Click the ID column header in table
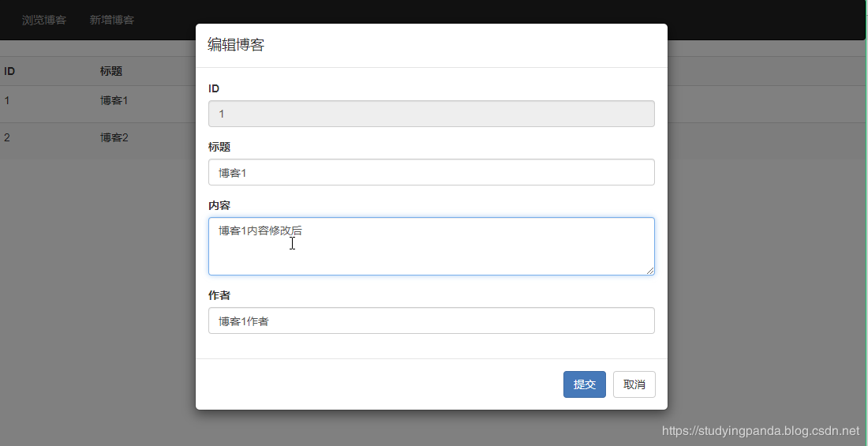Screen dimensions: 868x446 9,71
